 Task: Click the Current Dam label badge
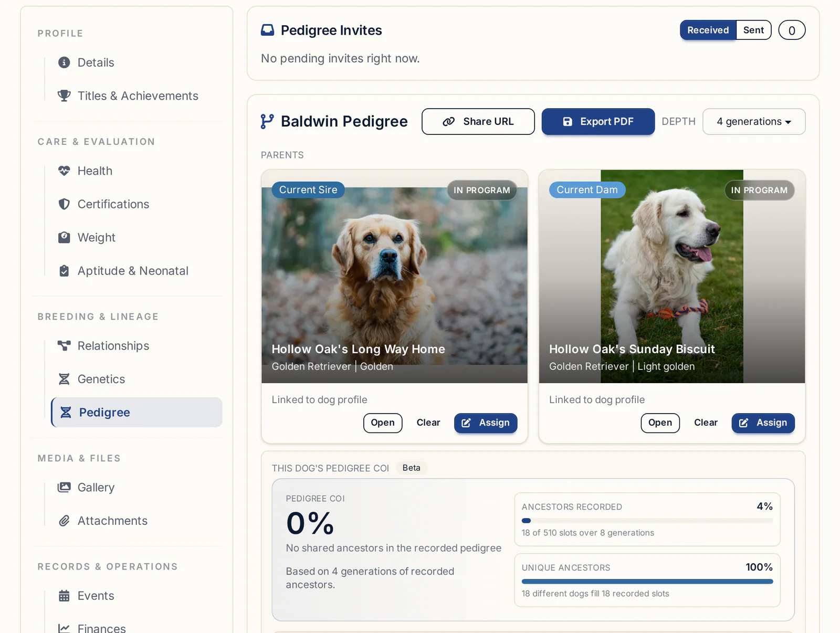(x=587, y=189)
